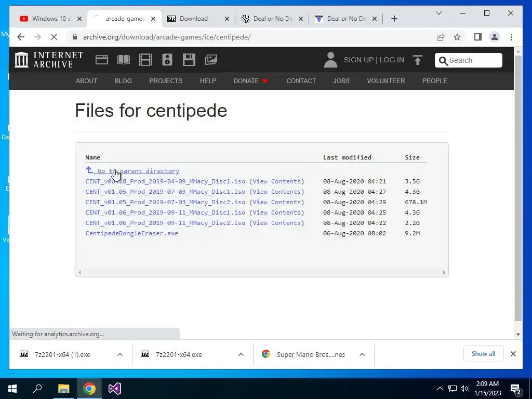
Task: Open CONTACT in Archive navigation
Action: 301,81
